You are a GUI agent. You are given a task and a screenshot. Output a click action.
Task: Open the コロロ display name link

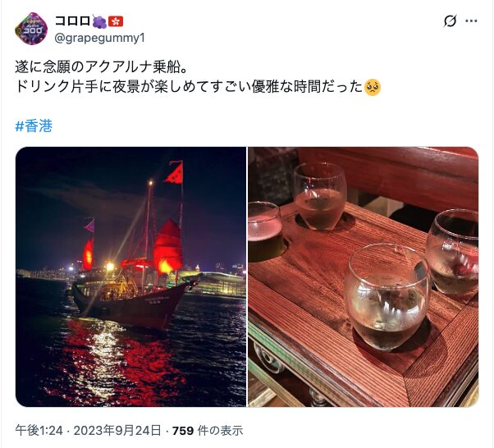coord(73,21)
